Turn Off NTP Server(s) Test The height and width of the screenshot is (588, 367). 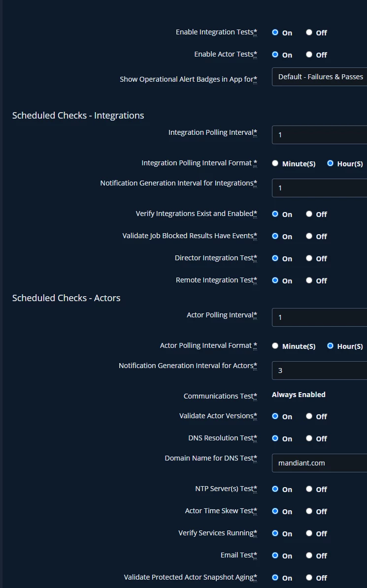point(309,489)
